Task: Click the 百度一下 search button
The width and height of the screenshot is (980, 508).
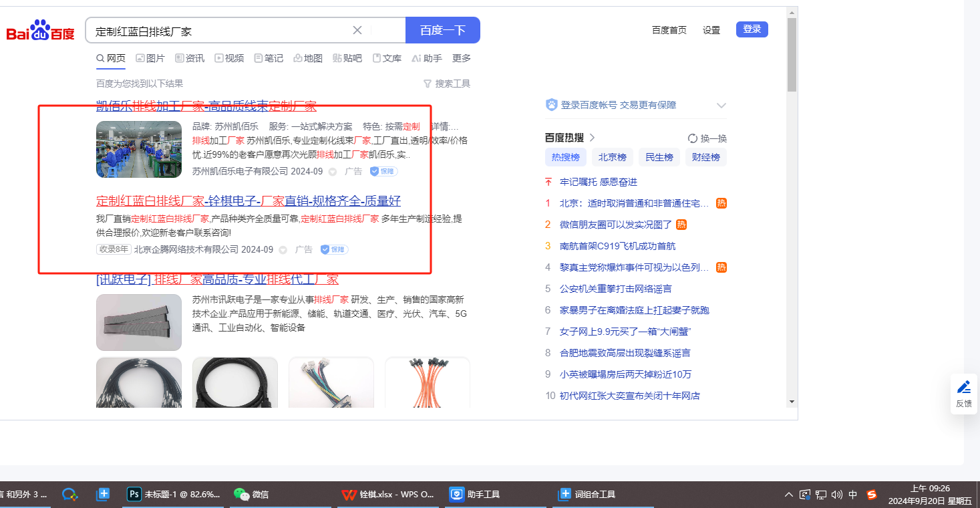Action: [x=442, y=30]
